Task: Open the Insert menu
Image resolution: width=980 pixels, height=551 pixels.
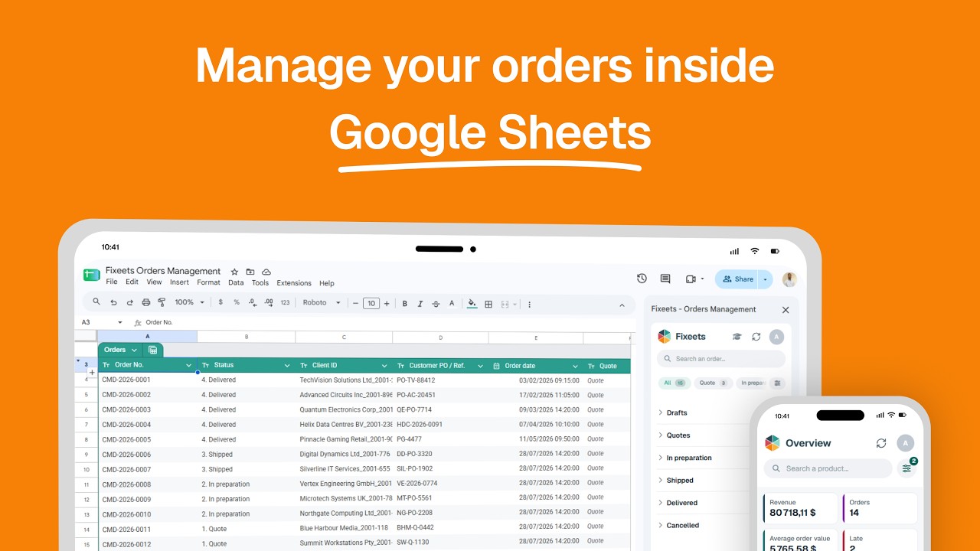Action: pos(179,282)
